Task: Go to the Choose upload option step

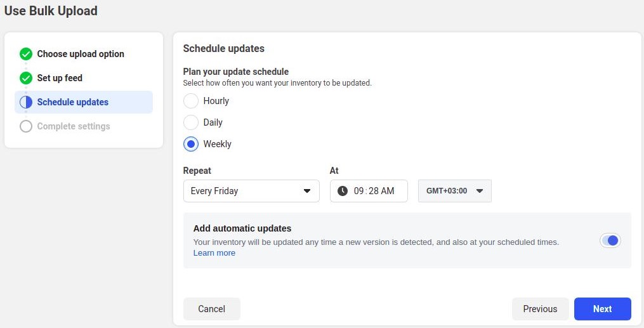Action: (x=81, y=54)
